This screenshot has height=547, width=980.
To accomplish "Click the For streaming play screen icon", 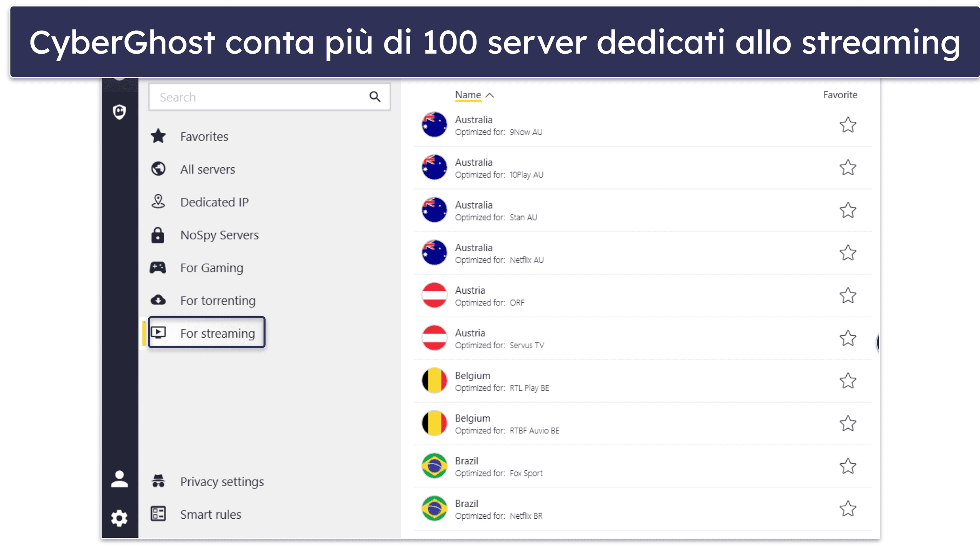I will point(158,333).
